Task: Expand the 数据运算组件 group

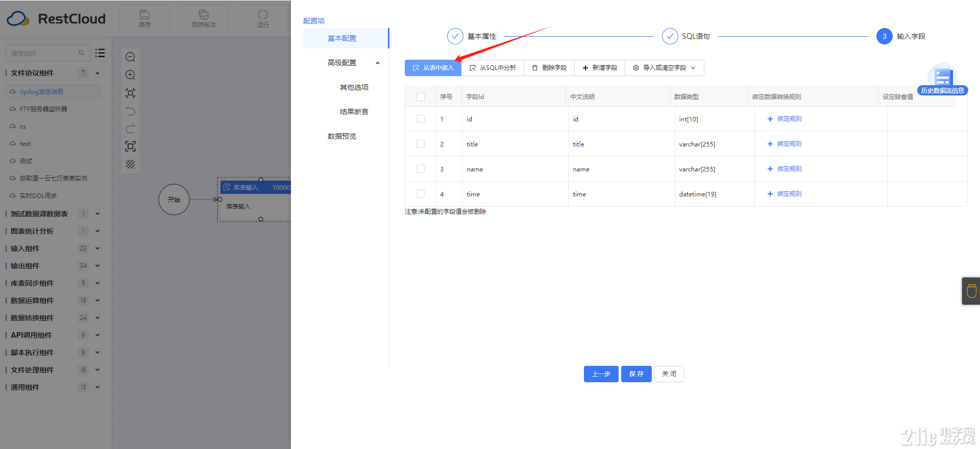Action: [x=97, y=301]
